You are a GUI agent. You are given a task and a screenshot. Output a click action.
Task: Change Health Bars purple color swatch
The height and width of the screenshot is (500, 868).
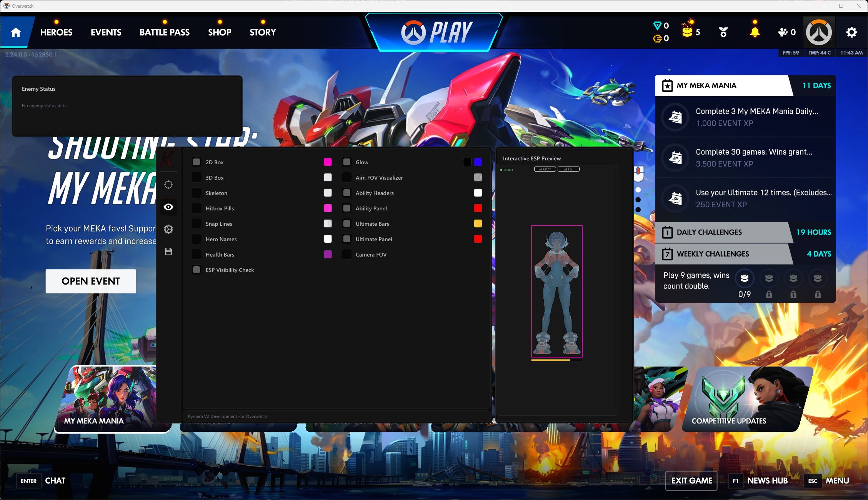point(328,254)
